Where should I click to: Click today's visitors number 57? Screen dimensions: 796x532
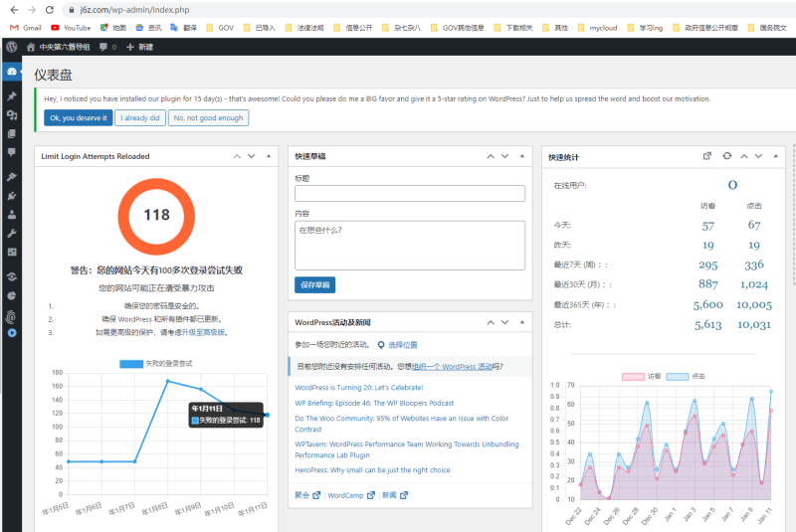pyautogui.click(x=707, y=226)
